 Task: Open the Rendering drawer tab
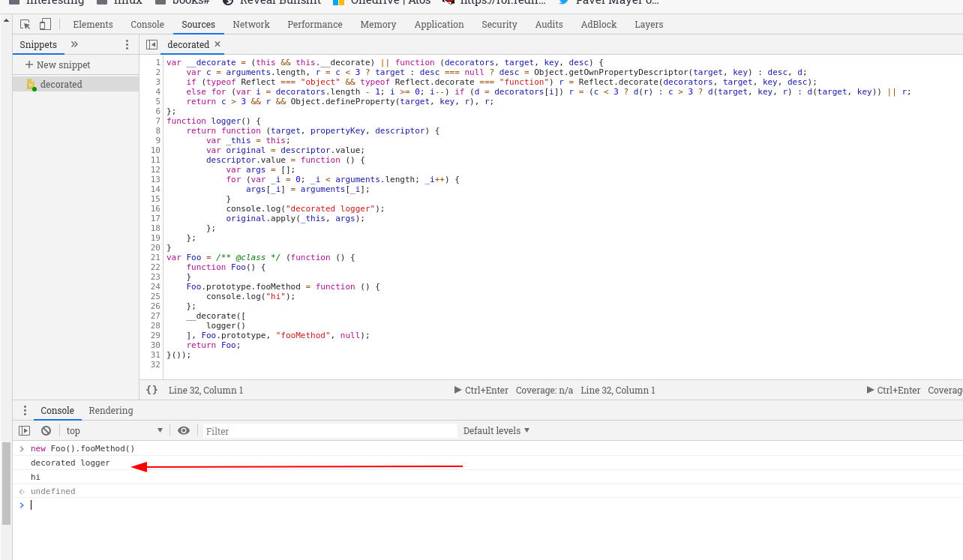point(110,410)
